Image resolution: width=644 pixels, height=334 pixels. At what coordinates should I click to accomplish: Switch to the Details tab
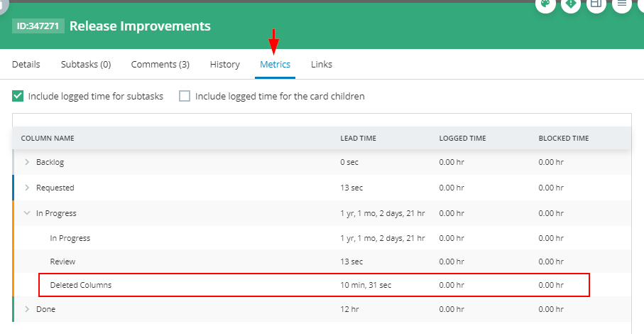26,65
